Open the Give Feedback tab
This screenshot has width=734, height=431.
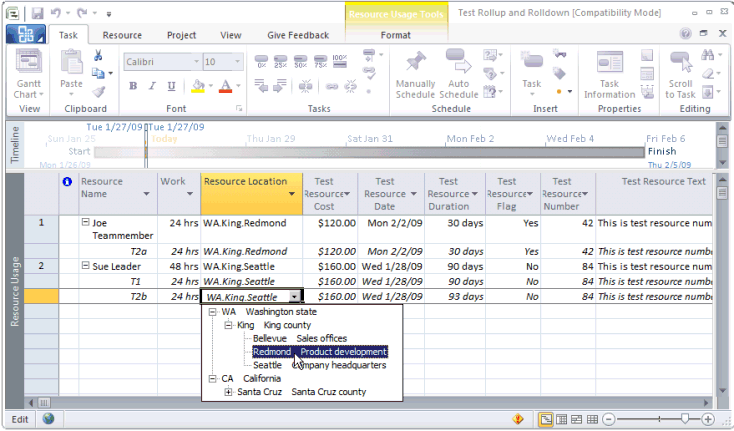[298, 35]
